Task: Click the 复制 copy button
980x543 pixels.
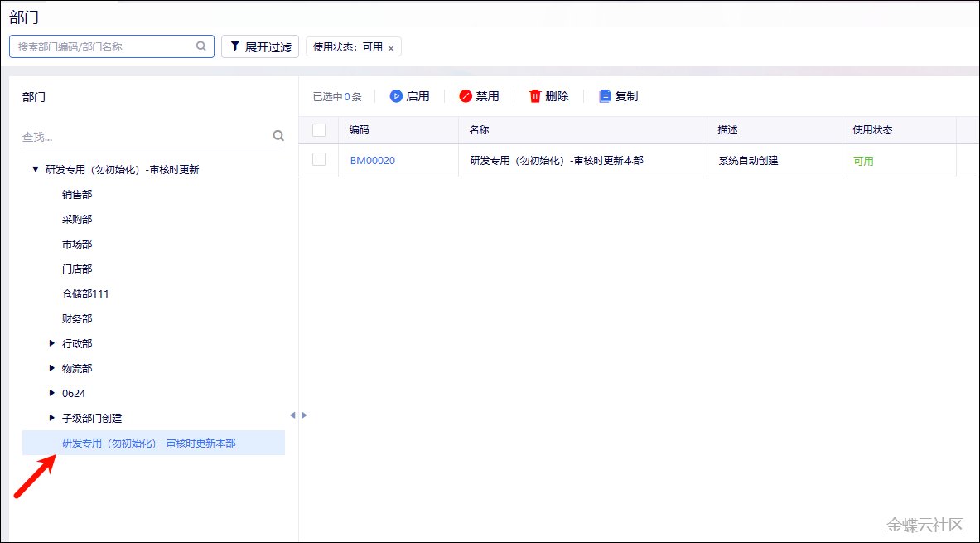Action: (619, 96)
